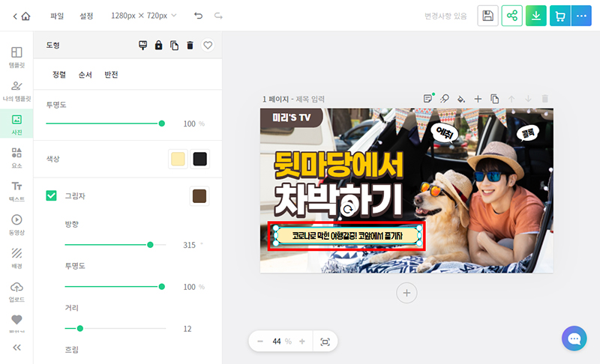This screenshot has width=600, height=364.
Task: Zoom in with the plus button
Action: point(302,342)
